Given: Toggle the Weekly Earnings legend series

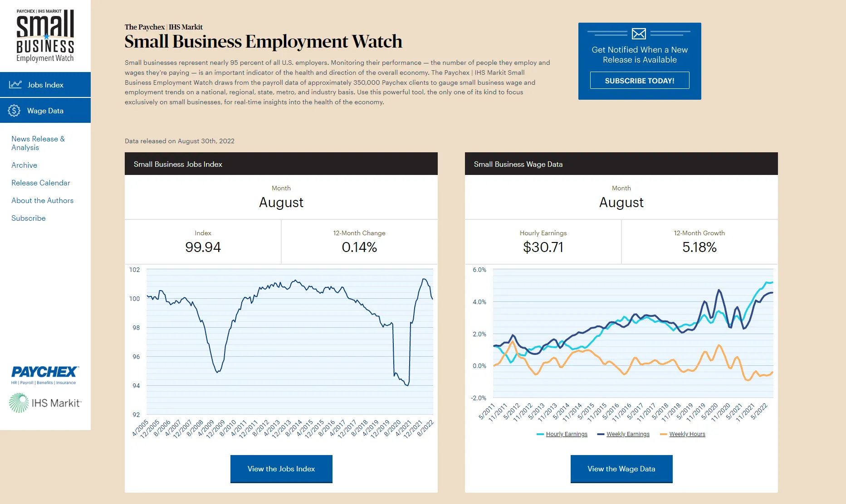Looking at the screenshot, I should [x=628, y=434].
